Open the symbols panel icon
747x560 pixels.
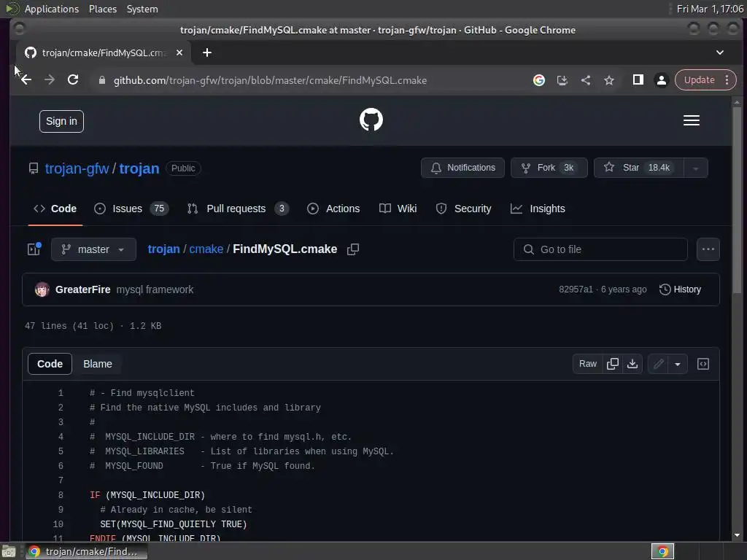pyautogui.click(x=703, y=364)
